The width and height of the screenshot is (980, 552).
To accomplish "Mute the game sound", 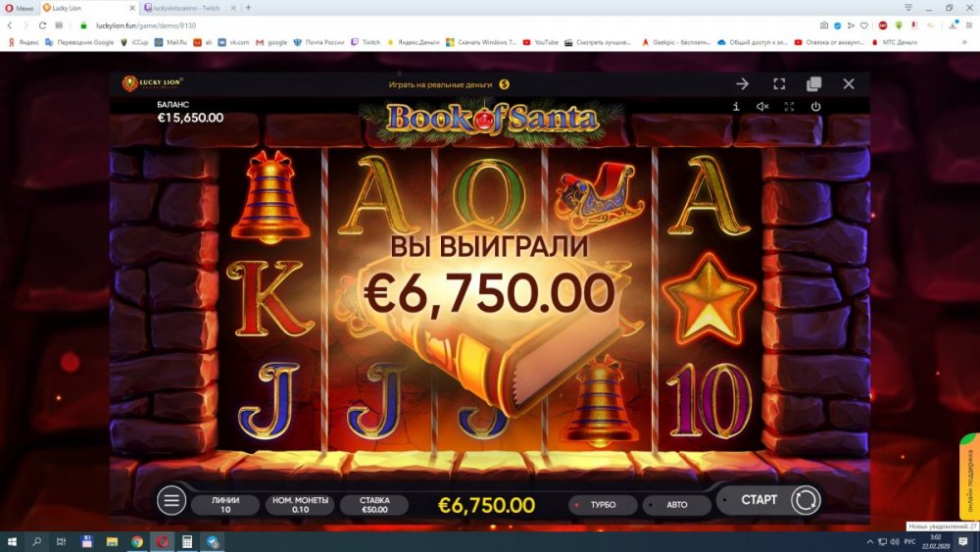I will point(762,106).
